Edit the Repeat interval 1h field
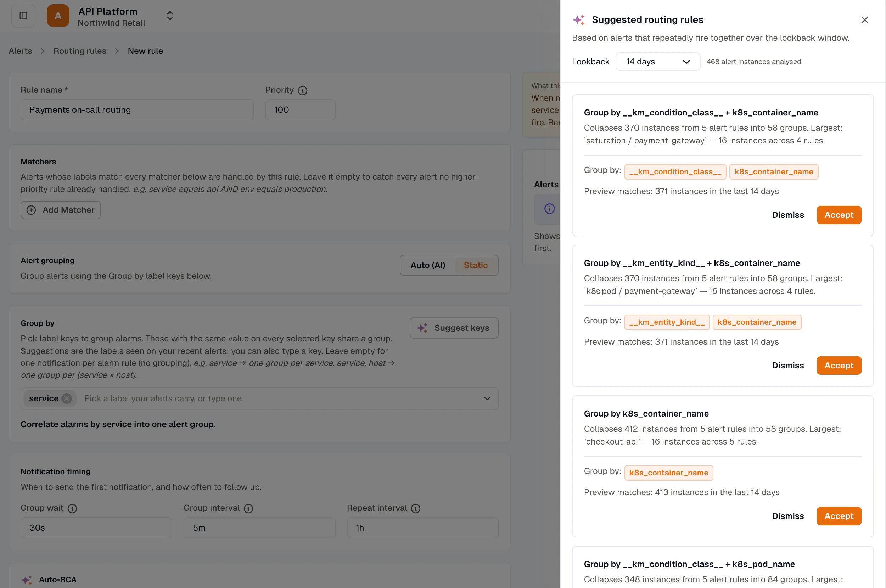The height and width of the screenshot is (588, 886). click(x=422, y=528)
